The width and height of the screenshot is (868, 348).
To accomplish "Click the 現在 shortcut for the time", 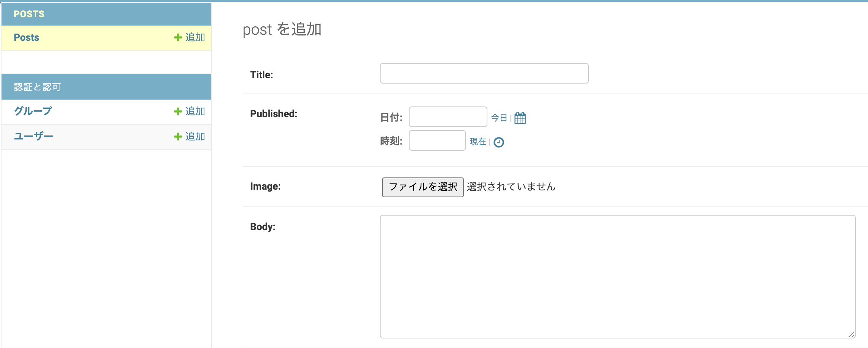I will click(x=478, y=142).
